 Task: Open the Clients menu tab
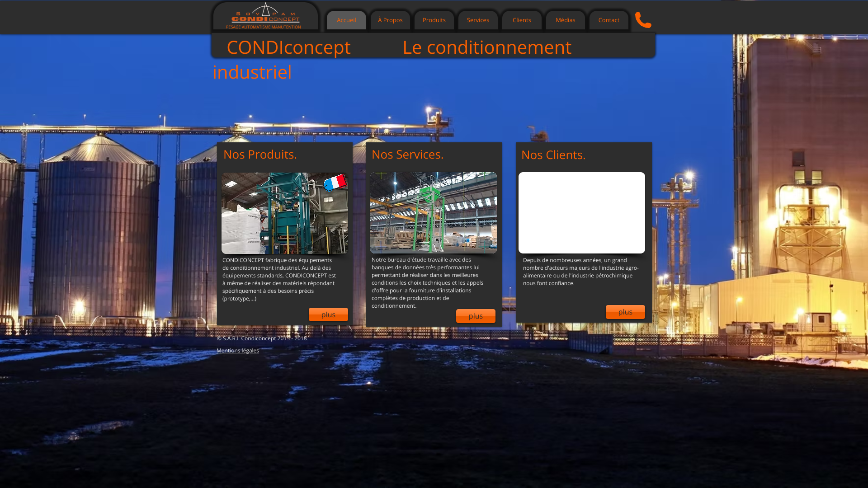(x=522, y=20)
